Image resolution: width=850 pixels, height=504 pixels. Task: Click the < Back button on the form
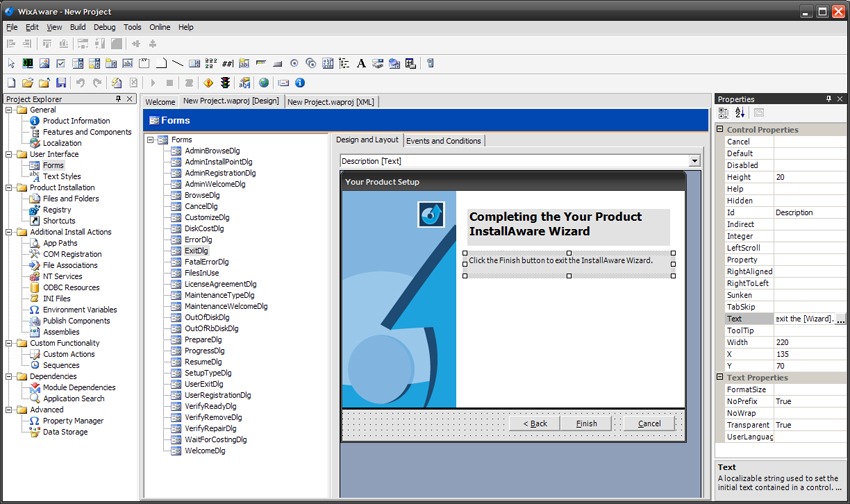click(x=535, y=424)
